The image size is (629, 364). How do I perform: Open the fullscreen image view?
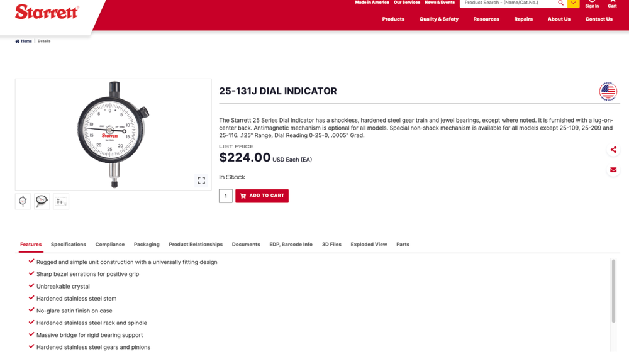coord(201,180)
